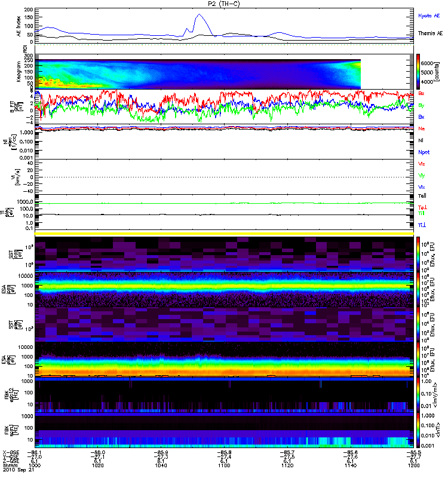Viewport: 448px width, 478px height.
Task: Click the FBK scm nT color bar
Action: click(418, 430)
